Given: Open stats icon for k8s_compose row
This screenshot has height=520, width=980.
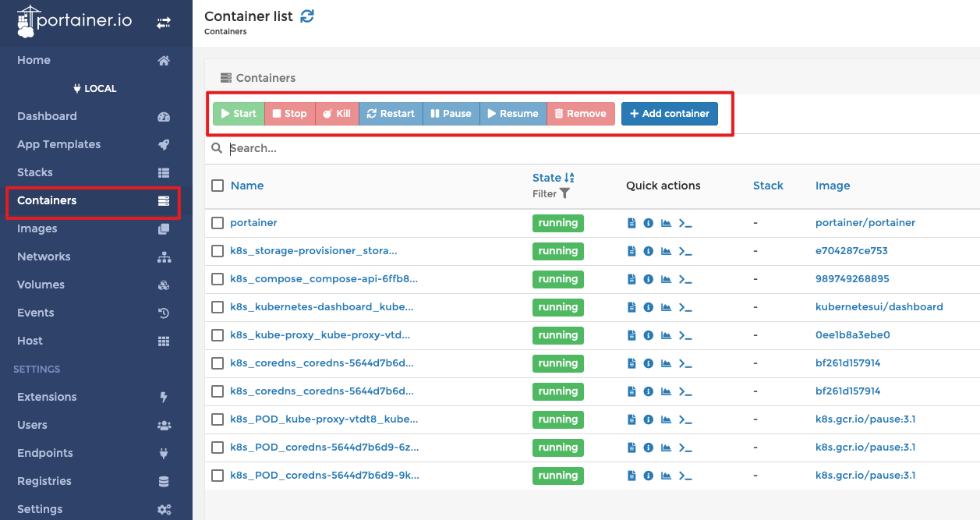Looking at the screenshot, I should pos(666,279).
